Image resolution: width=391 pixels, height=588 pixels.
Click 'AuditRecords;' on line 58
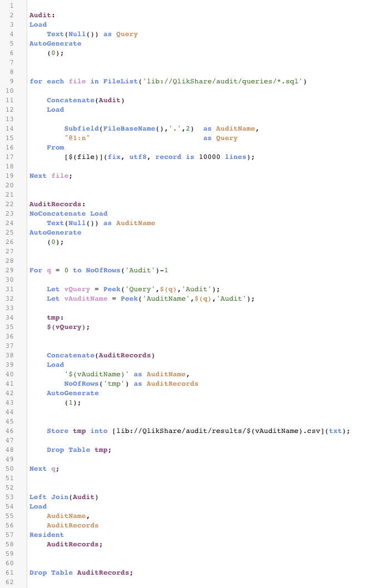(x=75, y=544)
